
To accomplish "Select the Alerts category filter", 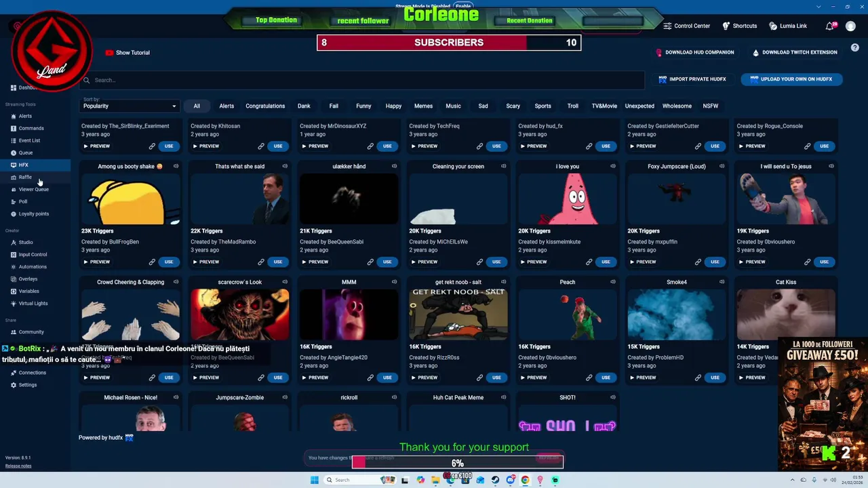I will pyautogui.click(x=226, y=106).
